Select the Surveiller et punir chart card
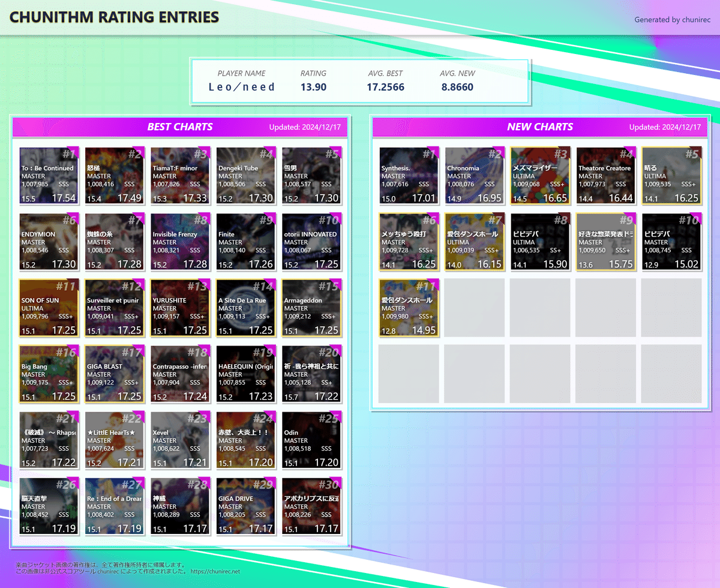 (115, 308)
